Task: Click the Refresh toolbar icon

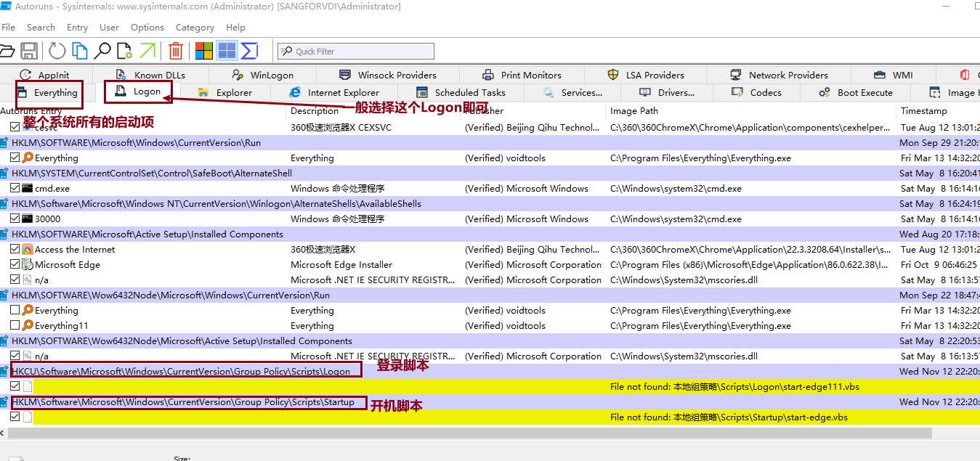Action: pos(57,51)
